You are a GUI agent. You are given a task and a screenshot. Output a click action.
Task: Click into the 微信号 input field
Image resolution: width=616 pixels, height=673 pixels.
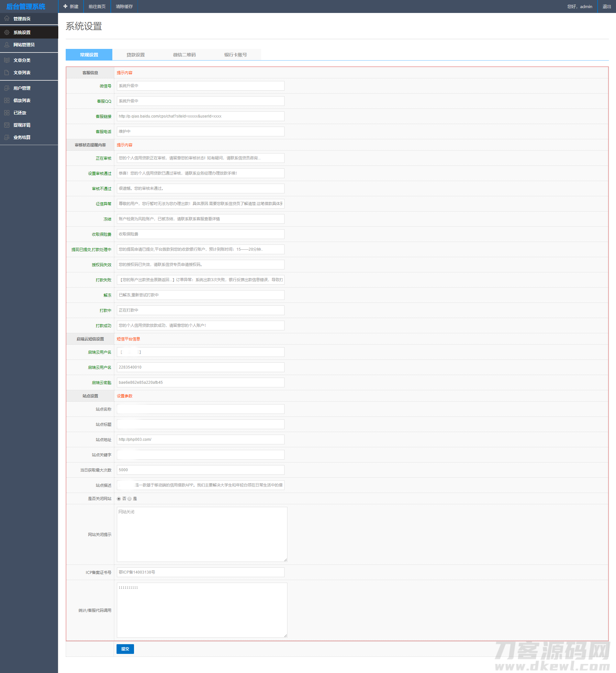click(x=200, y=86)
